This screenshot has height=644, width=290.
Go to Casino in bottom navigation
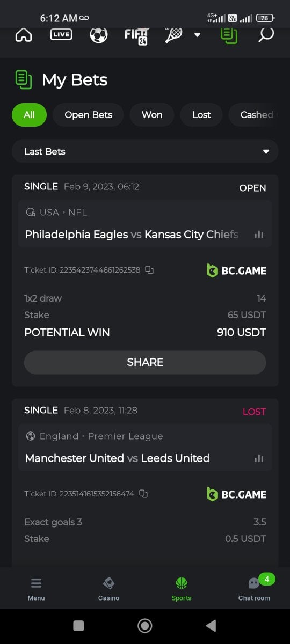pyautogui.click(x=108, y=589)
